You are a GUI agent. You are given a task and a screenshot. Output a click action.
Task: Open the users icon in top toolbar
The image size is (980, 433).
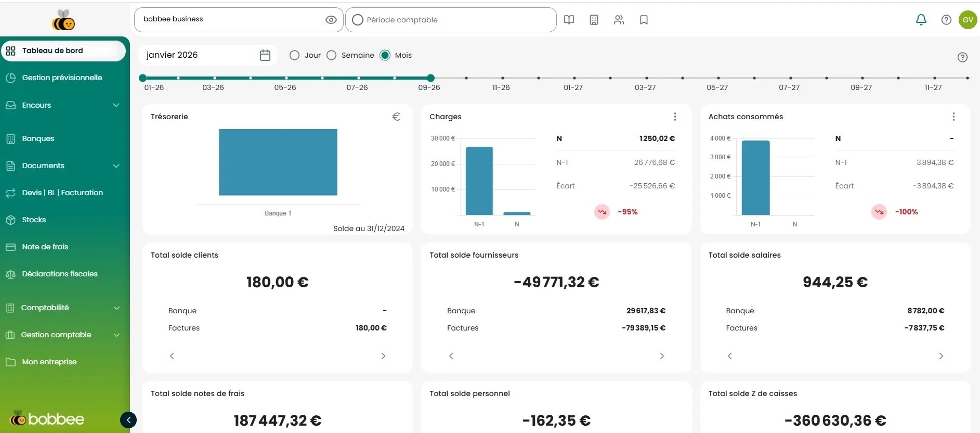619,20
